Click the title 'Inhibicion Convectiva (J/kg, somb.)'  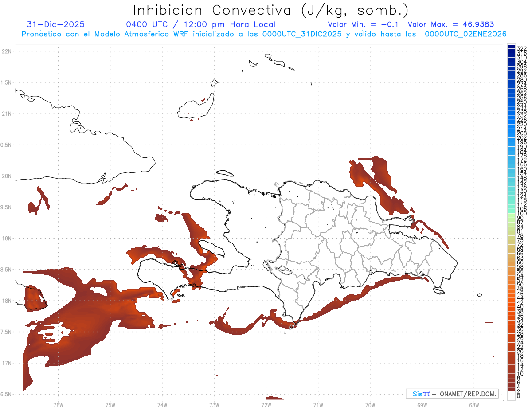pyautogui.click(x=270, y=11)
